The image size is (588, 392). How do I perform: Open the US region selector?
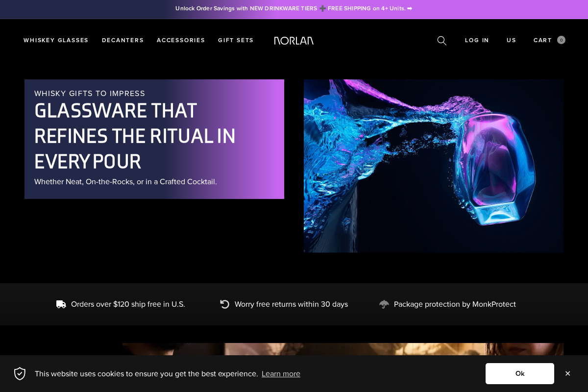512,40
